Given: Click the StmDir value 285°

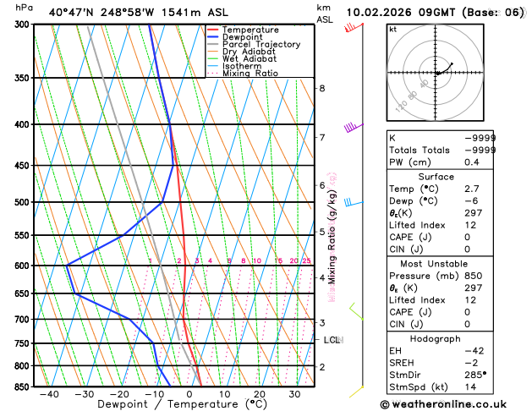Looking at the screenshot, I should coord(475,375).
